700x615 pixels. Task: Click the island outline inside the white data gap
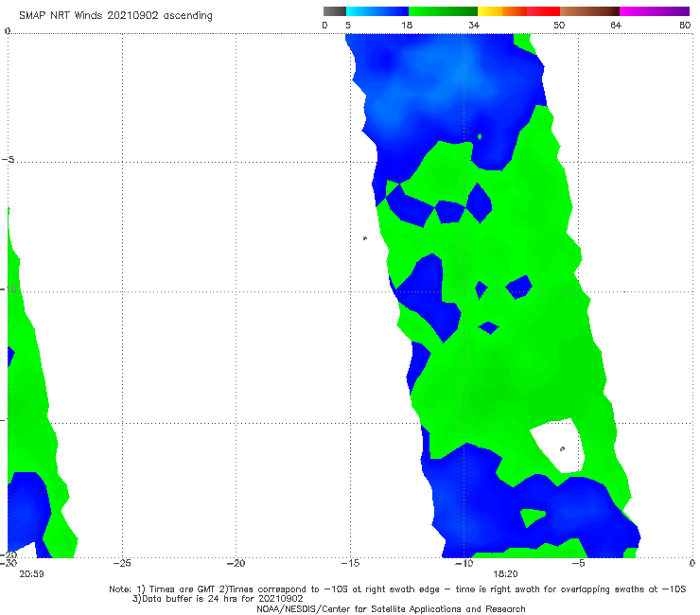(x=562, y=448)
